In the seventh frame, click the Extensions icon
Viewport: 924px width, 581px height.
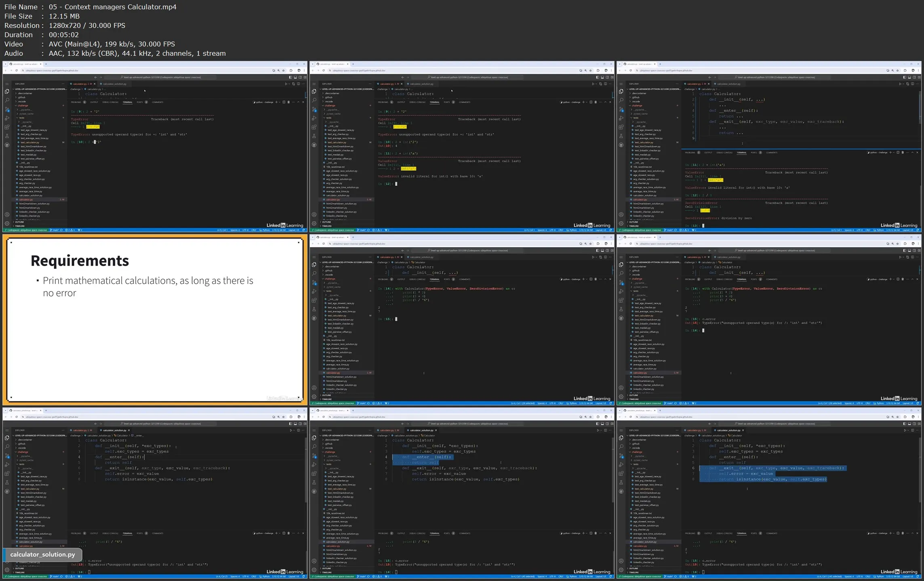[7, 474]
